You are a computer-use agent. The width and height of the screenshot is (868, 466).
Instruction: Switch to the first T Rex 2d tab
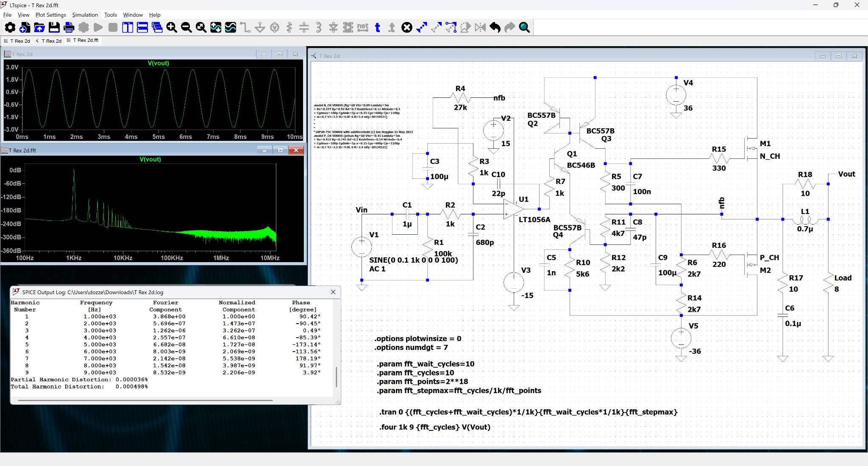click(x=17, y=41)
